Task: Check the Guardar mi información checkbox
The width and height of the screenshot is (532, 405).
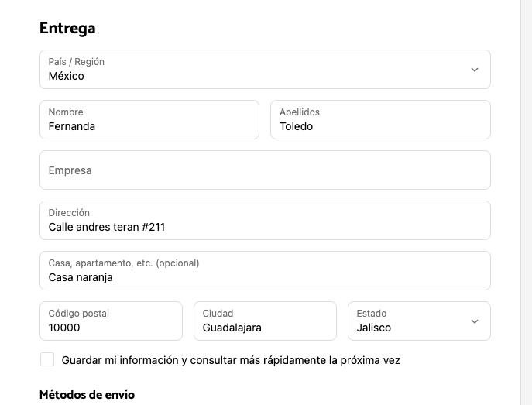Action: 47,360
